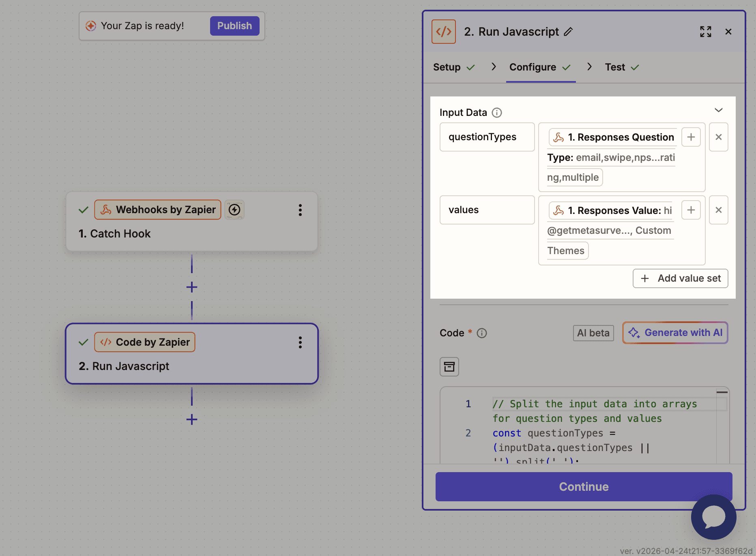Click the Continue button
Image resolution: width=756 pixels, height=556 pixels.
click(x=583, y=487)
